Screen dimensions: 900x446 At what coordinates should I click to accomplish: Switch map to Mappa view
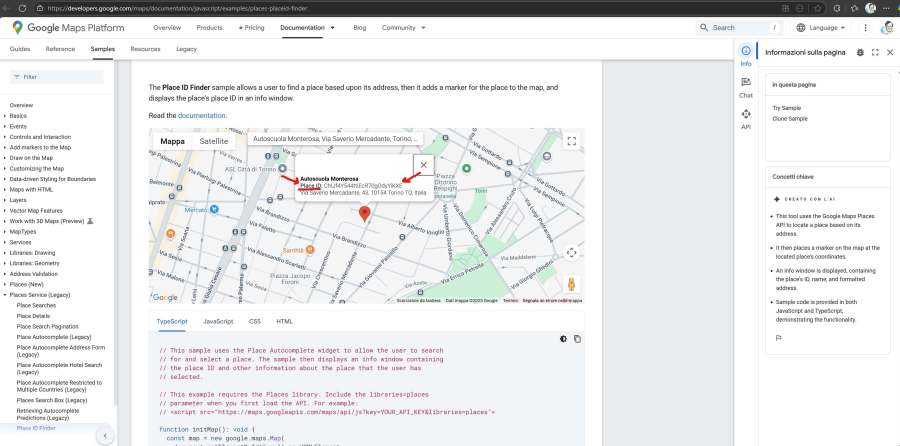pyautogui.click(x=173, y=142)
